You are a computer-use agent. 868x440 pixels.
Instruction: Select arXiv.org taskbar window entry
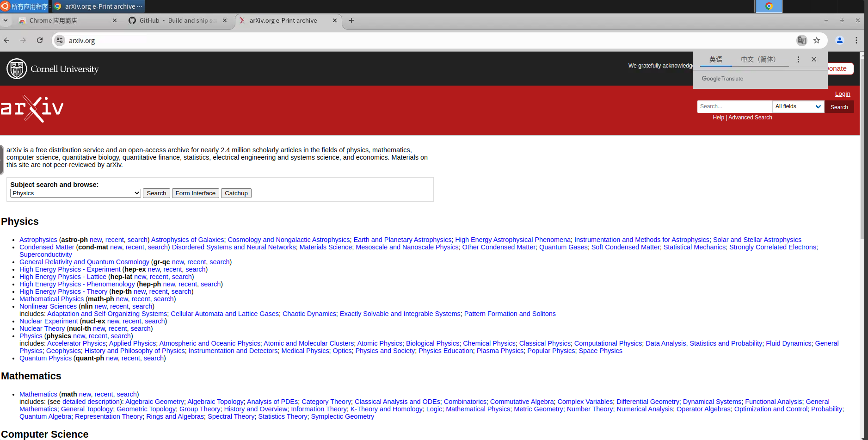98,6
